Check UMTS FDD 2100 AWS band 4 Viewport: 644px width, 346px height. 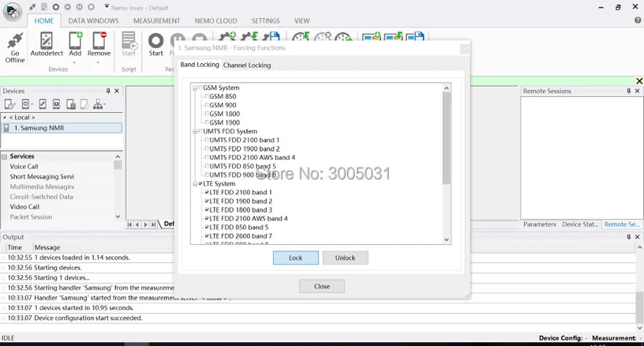207,157
